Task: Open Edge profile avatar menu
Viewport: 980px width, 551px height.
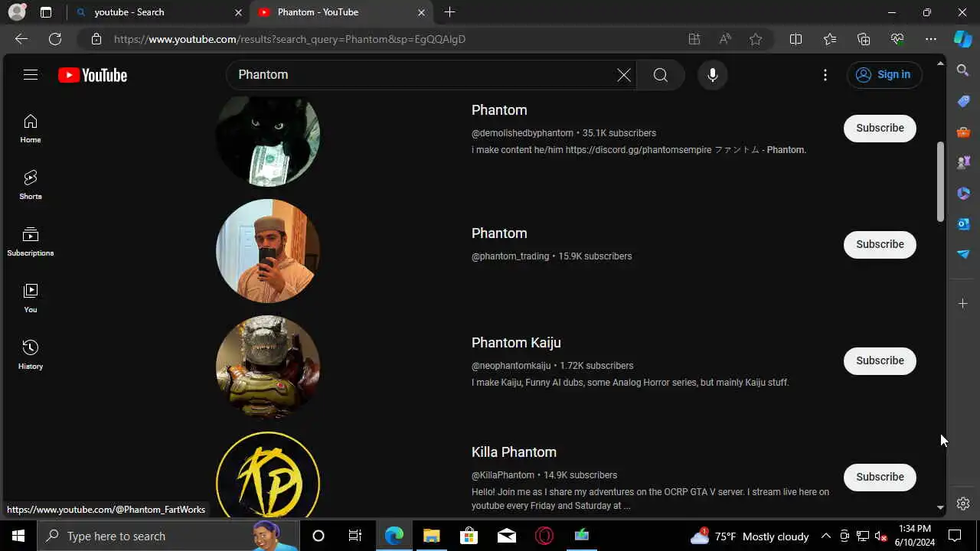Action: (17, 12)
